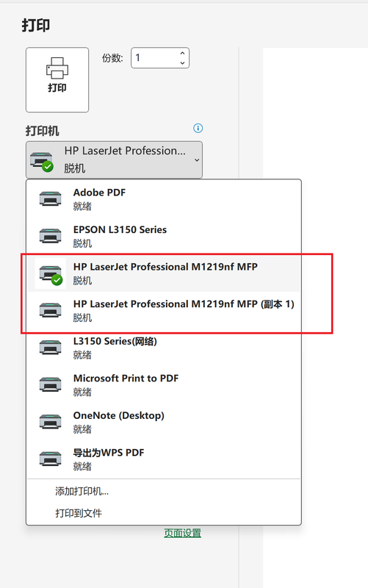Open the 页面设置 link
368x588 pixels.
point(182,533)
